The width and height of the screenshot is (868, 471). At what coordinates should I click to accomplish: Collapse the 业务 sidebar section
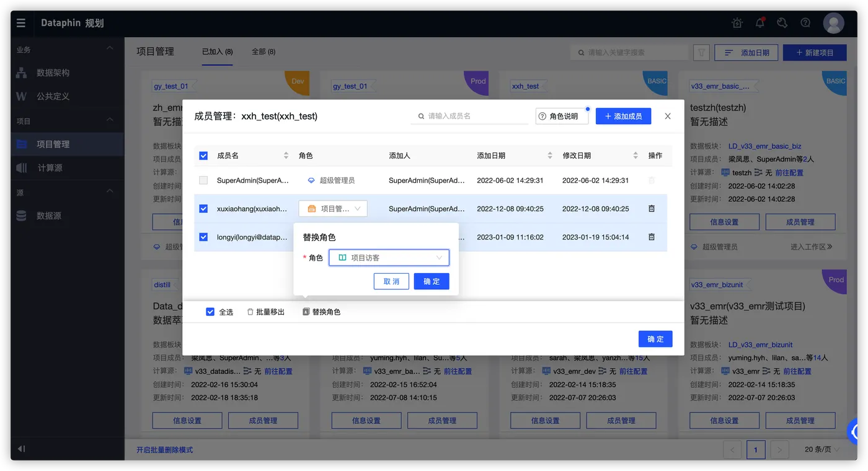tap(110, 49)
